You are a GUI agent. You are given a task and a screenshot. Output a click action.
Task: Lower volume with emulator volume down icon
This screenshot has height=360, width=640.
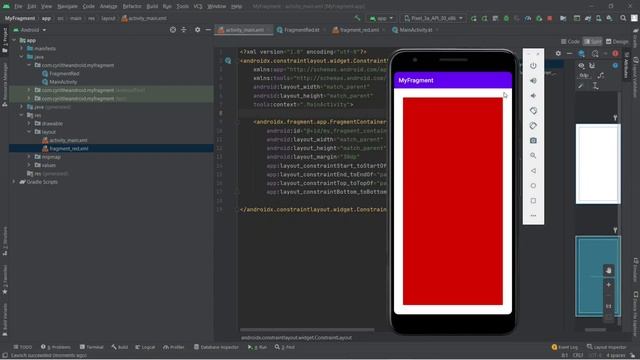(533, 96)
